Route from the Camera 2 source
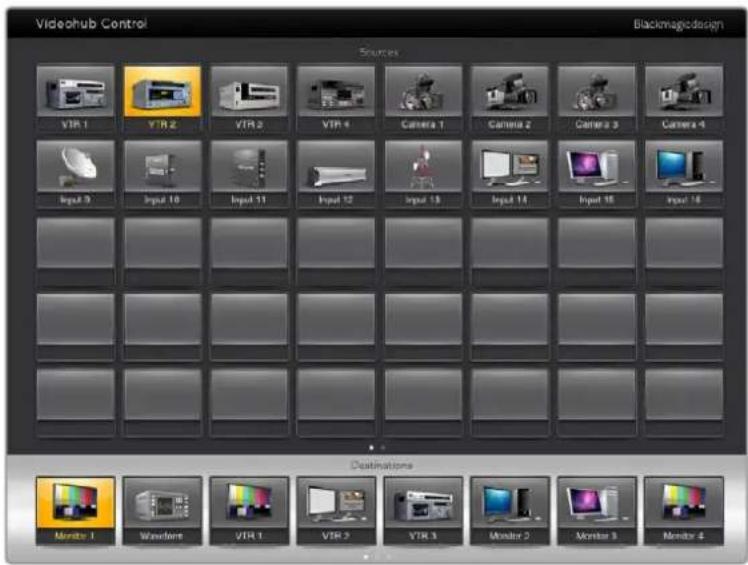 (x=510, y=99)
